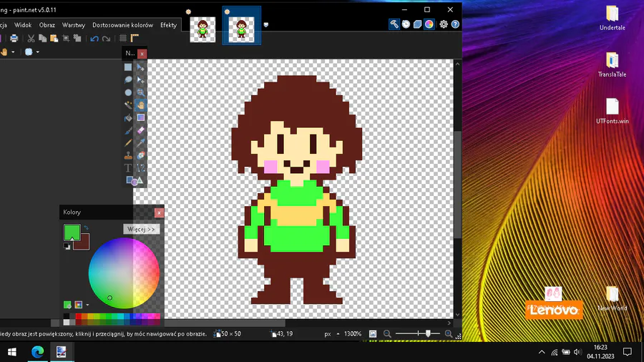
Task: Select the Paintbrush tool
Action: point(128,131)
